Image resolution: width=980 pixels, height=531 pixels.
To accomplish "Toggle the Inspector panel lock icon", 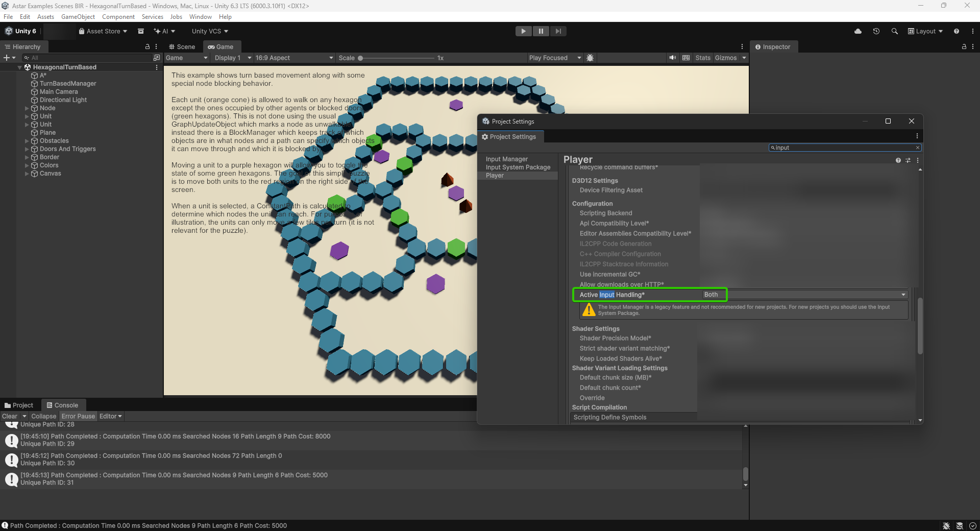I will pos(964,46).
